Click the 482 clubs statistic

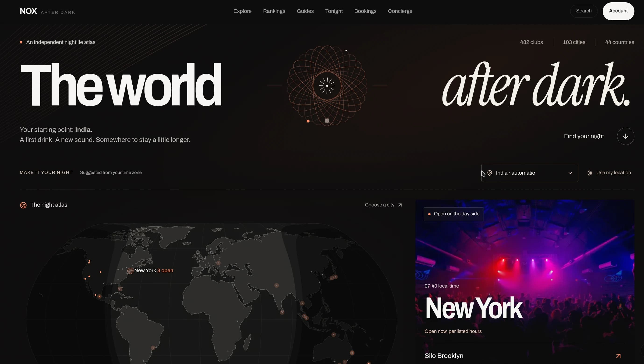point(531,42)
